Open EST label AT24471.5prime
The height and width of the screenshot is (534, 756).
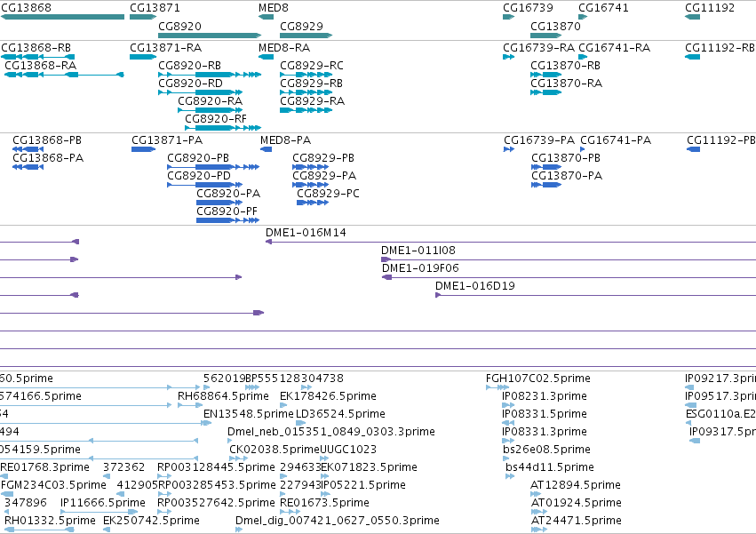577,521
